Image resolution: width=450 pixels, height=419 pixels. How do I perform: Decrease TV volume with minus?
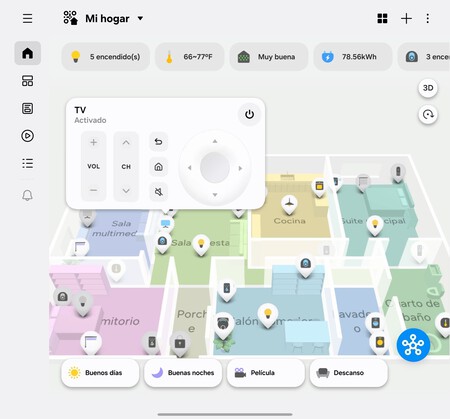pyautogui.click(x=94, y=190)
